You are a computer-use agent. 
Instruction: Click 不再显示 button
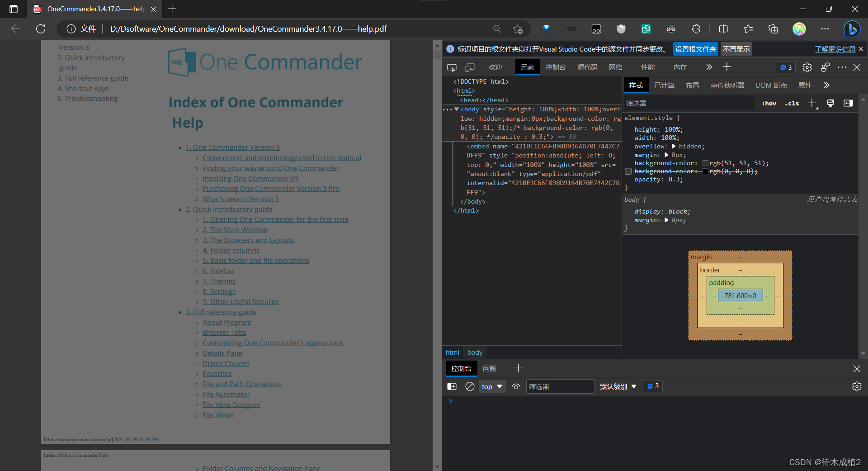[736, 49]
